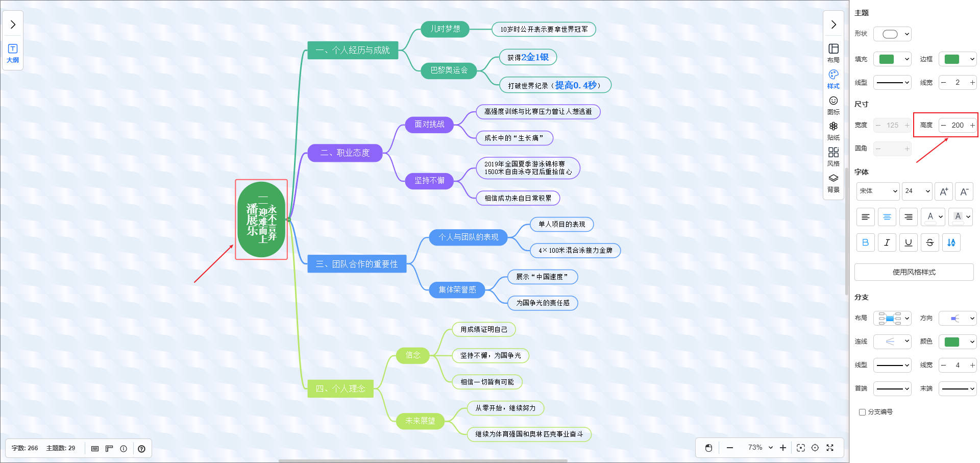Switch to the 背景 background tab
The height and width of the screenshot is (463, 980).
point(833,182)
